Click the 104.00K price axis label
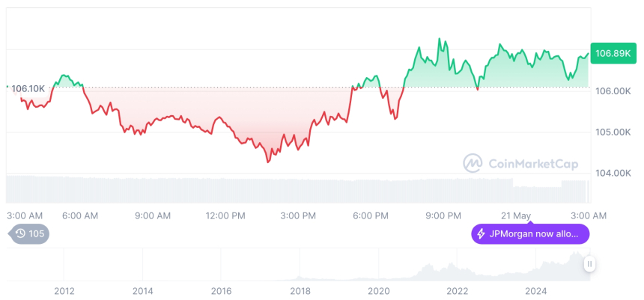 tap(612, 173)
